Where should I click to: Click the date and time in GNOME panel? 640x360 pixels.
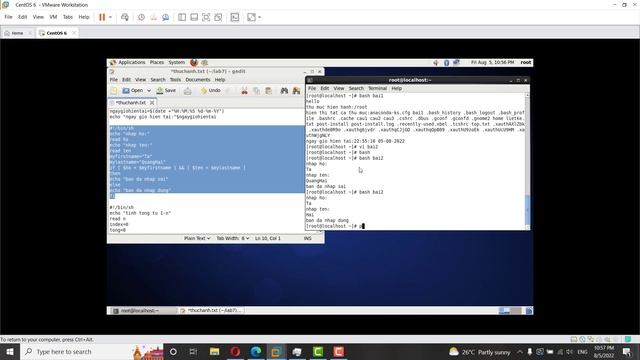click(492, 62)
